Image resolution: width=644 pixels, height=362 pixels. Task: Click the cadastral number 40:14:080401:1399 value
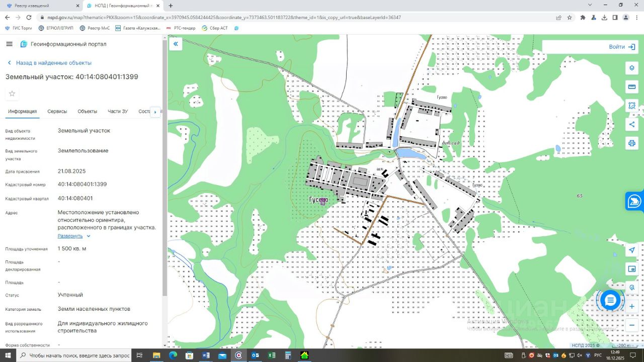point(82,185)
